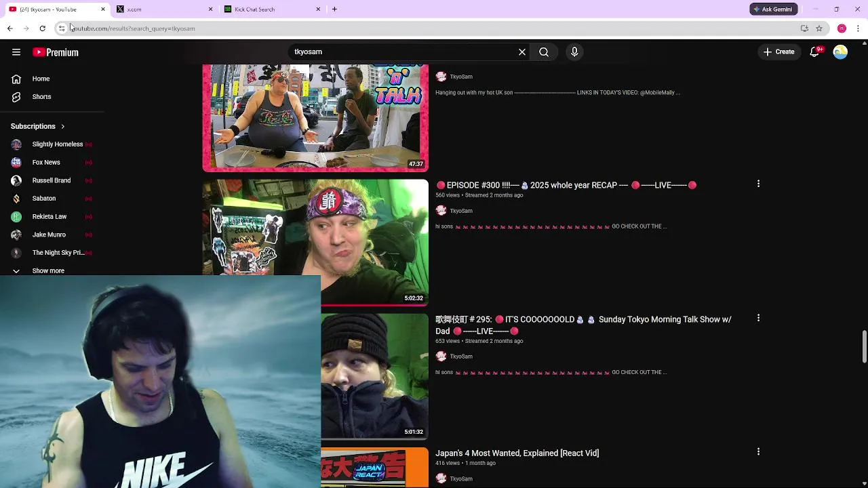Open browser profile avatar
This screenshot has height=488, width=868.
842,28
